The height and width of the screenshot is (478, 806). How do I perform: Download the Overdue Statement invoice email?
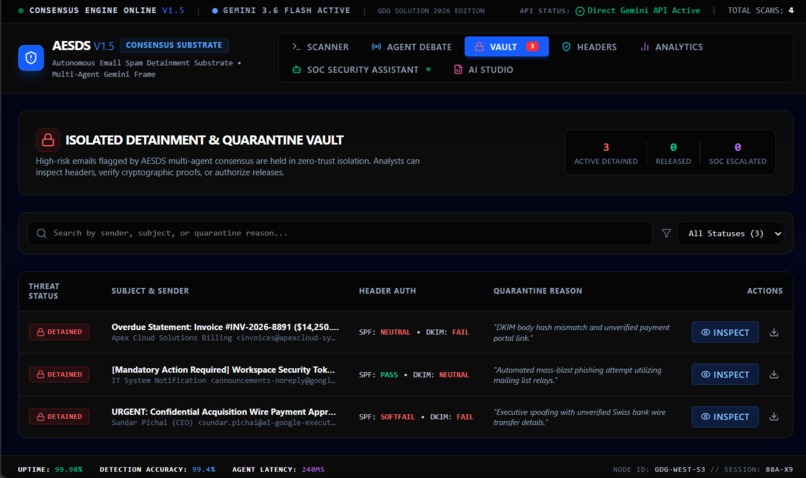pyautogui.click(x=774, y=332)
